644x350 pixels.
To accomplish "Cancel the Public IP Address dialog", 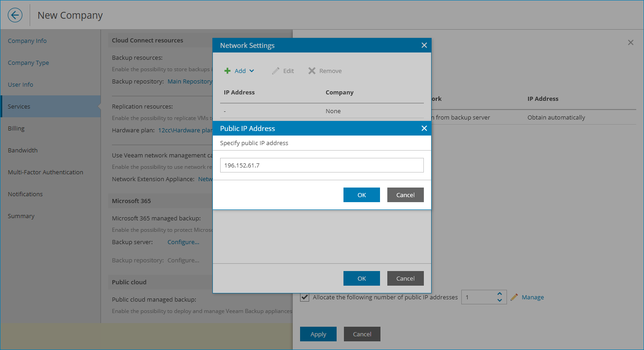I will tap(405, 195).
